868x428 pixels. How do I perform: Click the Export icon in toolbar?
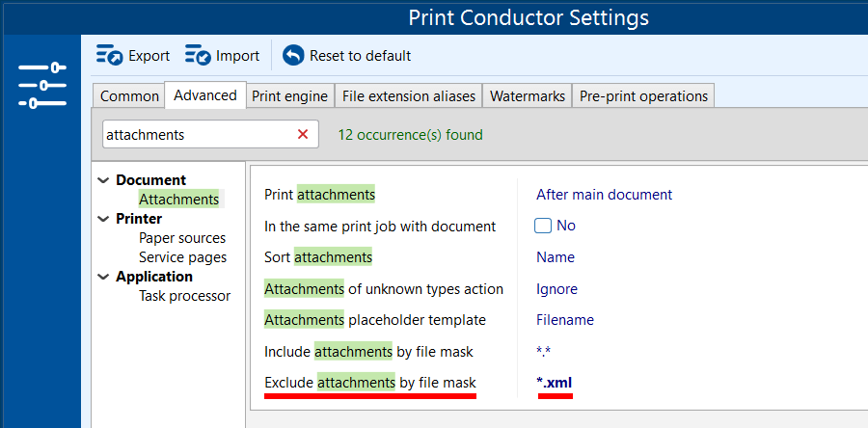(x=109, y=56)
